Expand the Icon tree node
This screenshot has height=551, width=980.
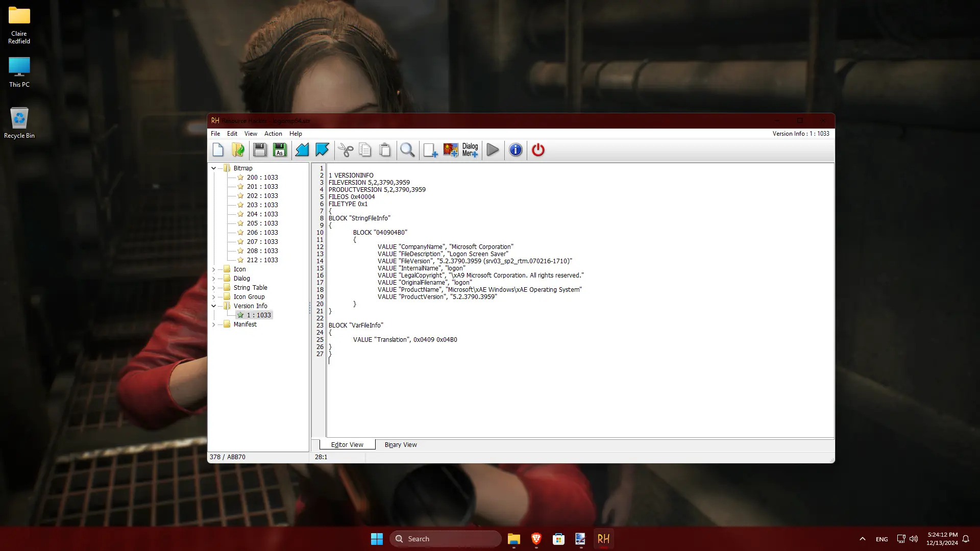pyautogui.click(x=214, y=269)
